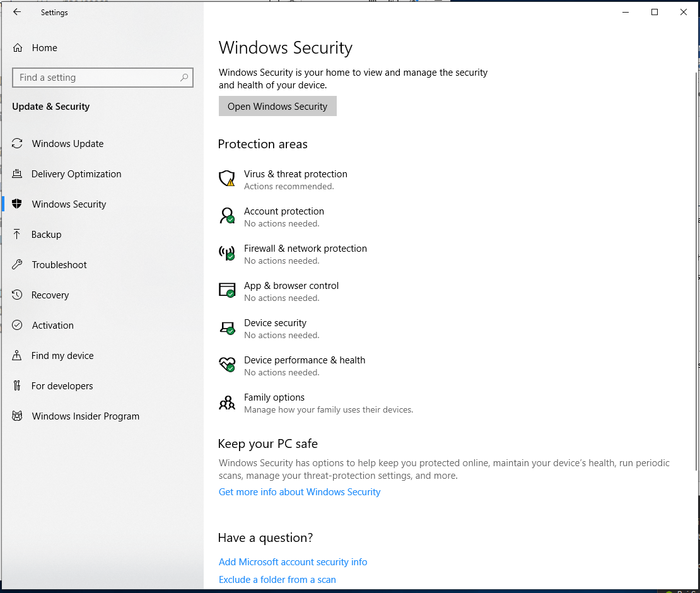The width and height of the screenshot is (700, 593).
Task: Open the Family options people icon
Action: 227,402
